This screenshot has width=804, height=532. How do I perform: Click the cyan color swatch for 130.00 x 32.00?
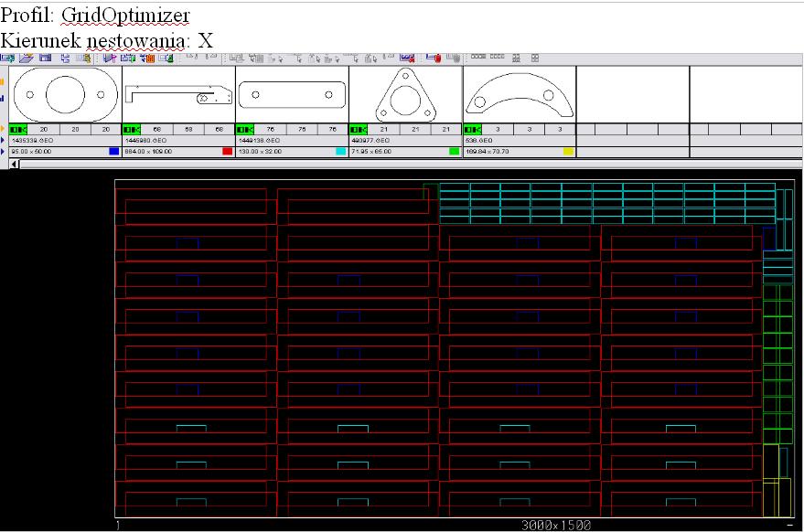click(340, 151)
